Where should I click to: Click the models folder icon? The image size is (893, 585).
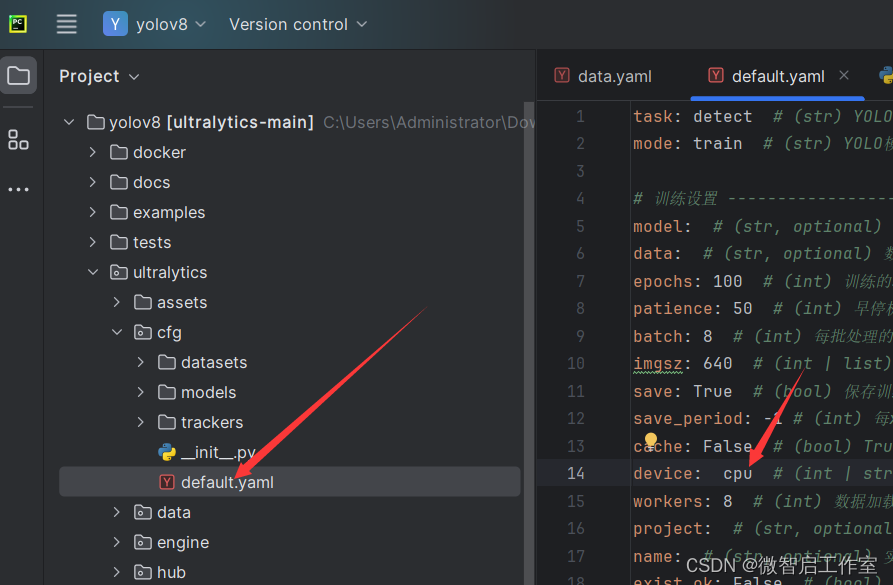(x=167, y=392)
